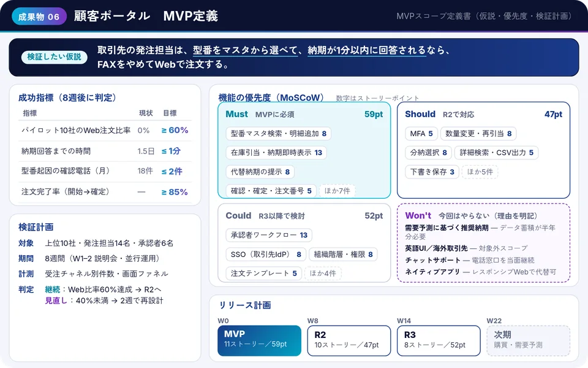588x368 pixels.
Task: Click underlined phrase 型番をマスタから選べて
Action: (x=245, y=50)
